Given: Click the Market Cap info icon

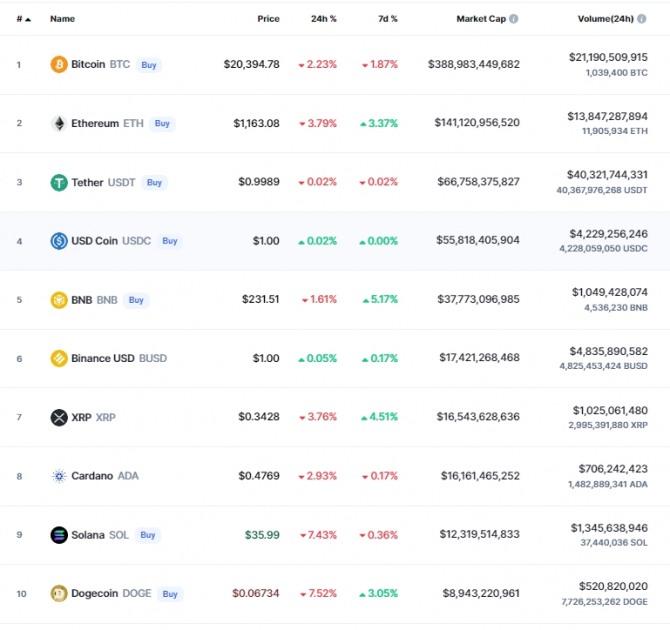Looking at the screenshot, I should [x=514, y=19].
